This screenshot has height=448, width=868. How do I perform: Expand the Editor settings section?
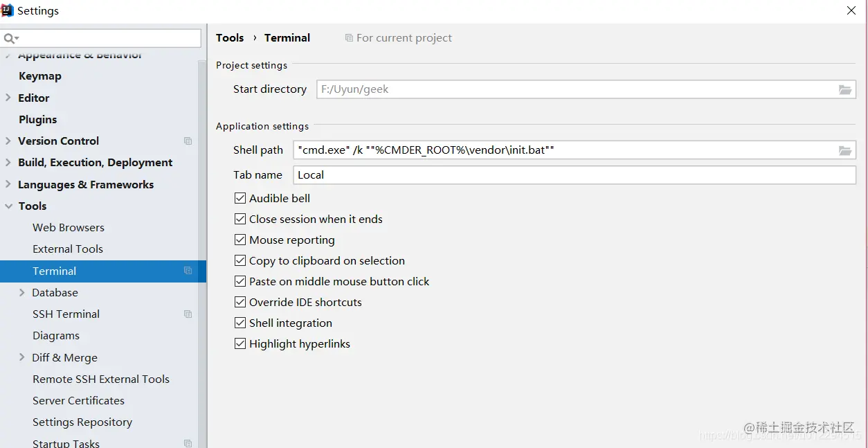coord(8,98)
